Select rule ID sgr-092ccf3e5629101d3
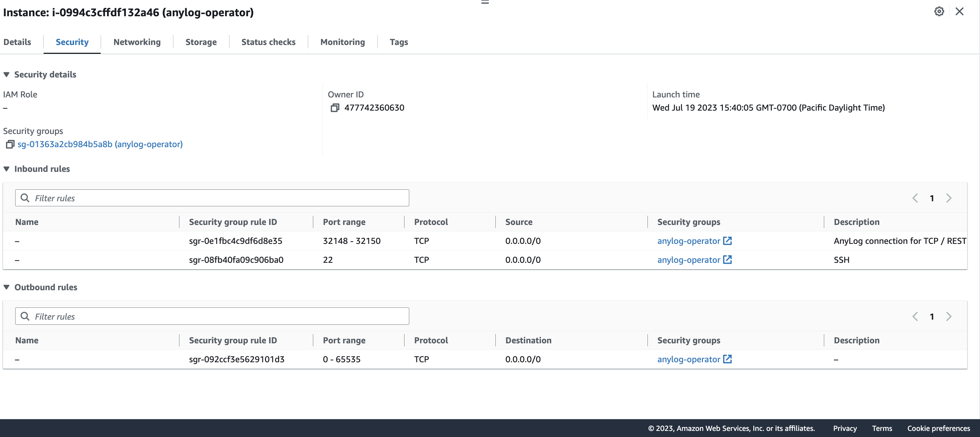 coord(237,359)
